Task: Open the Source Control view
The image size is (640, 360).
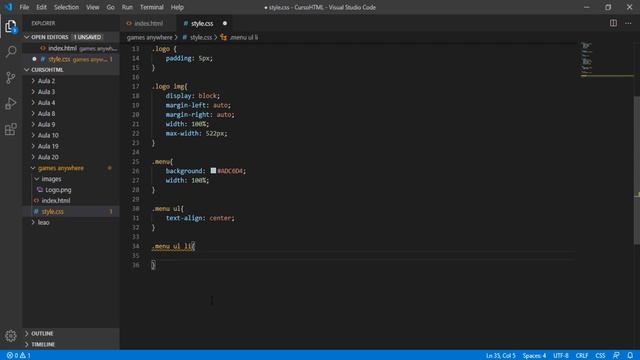Action: pos(11,78)
